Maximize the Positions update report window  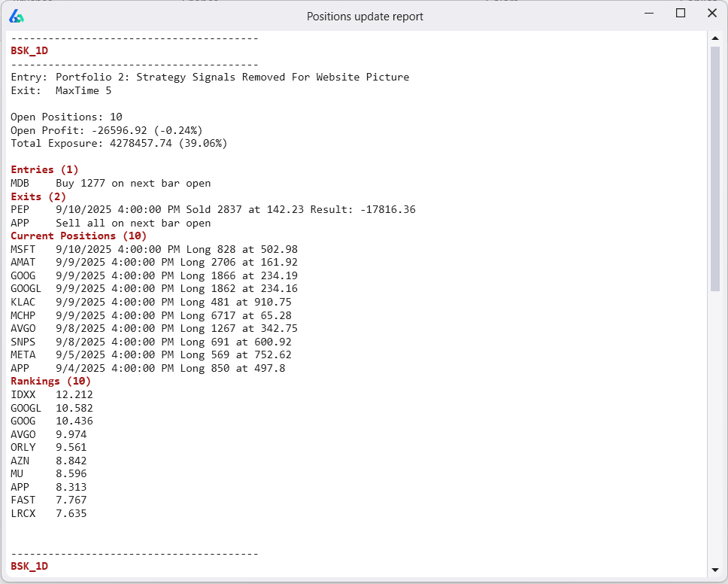click(681, 14)
